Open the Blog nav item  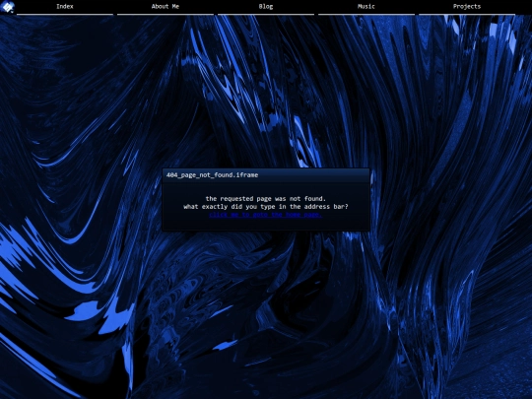pos(266,7)
